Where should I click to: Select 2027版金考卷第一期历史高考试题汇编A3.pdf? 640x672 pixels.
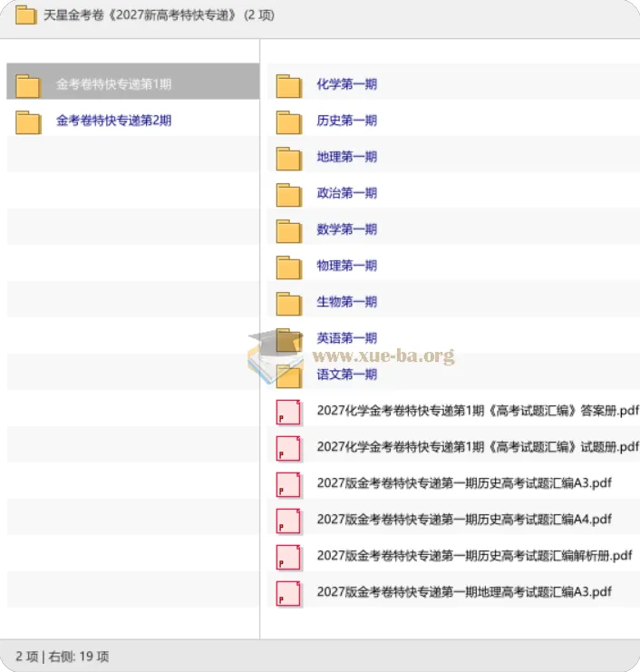click(x=464, y=483)
